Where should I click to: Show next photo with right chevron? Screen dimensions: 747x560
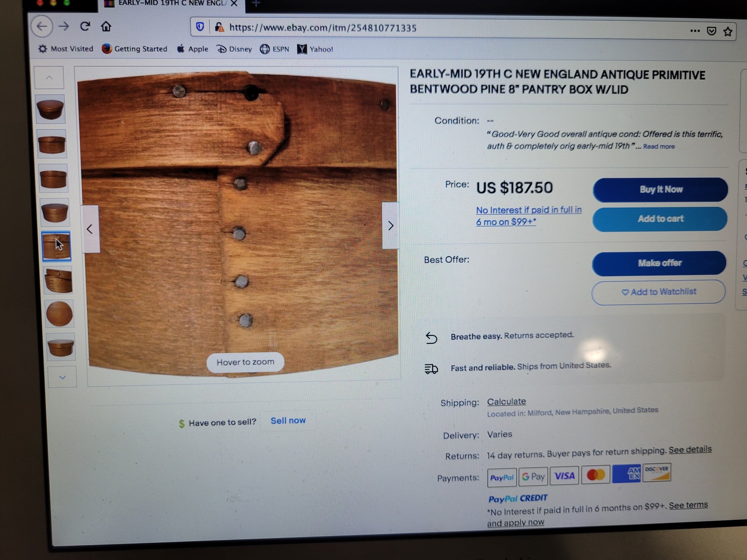coord(390,225)
